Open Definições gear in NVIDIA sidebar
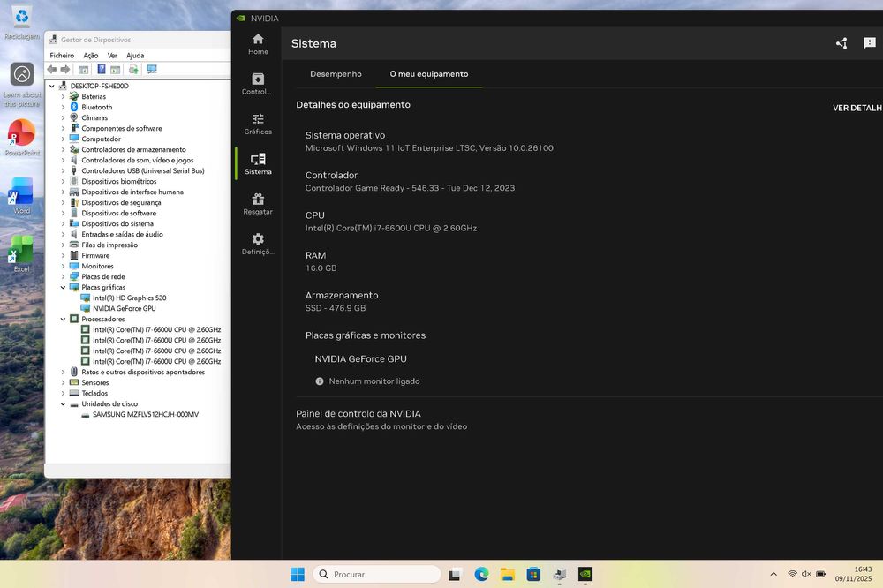883x588 pixels. click(258, 244)
